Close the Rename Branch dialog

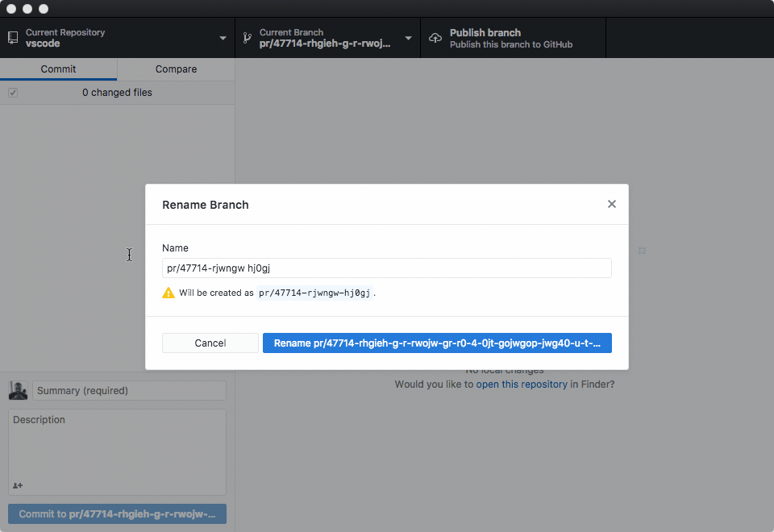pyautogui.click(x=611, y=204)
